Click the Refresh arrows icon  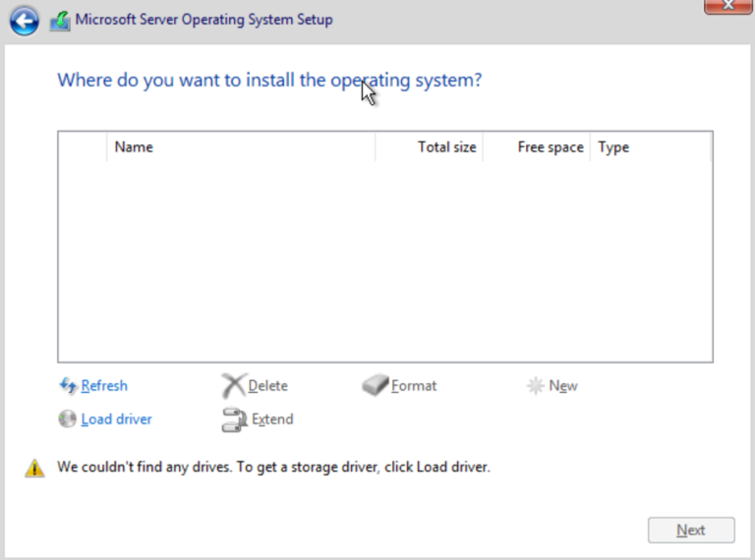[68, 385]
